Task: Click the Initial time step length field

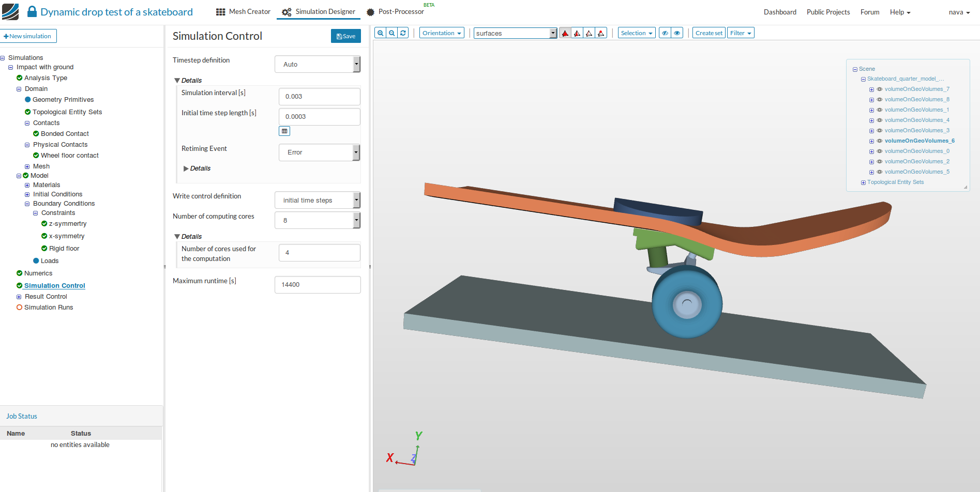Action: click(320, 117)
